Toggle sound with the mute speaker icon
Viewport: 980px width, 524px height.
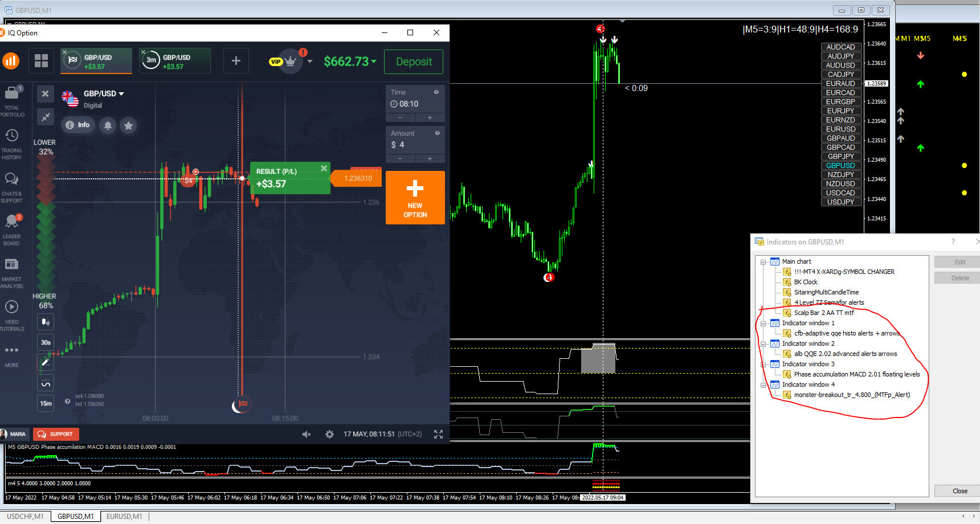pyautogui.click(x=307, y=434)
